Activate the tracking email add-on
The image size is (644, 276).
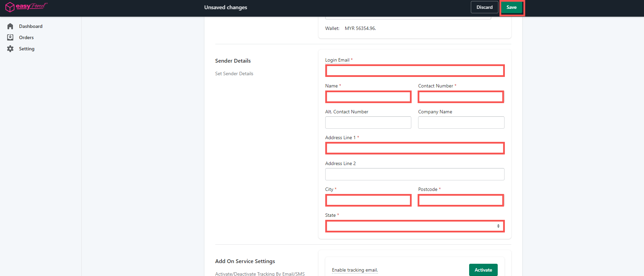(483, 270)
